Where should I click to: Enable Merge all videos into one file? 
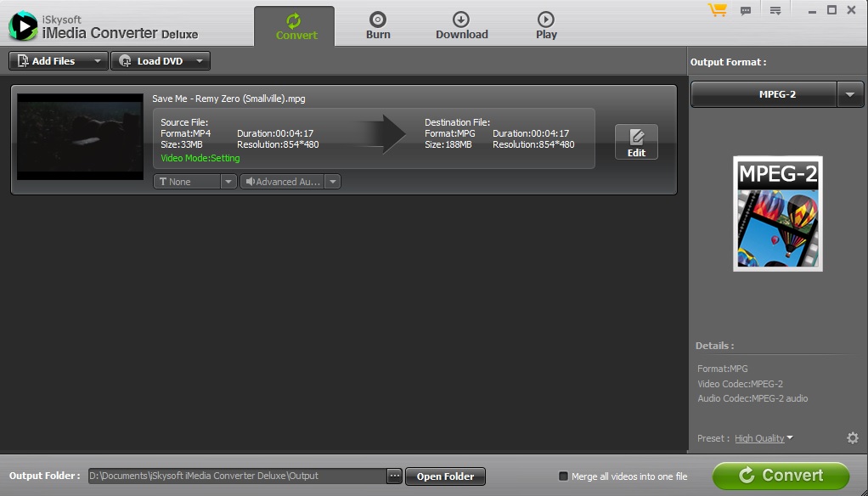click(563, 476)
